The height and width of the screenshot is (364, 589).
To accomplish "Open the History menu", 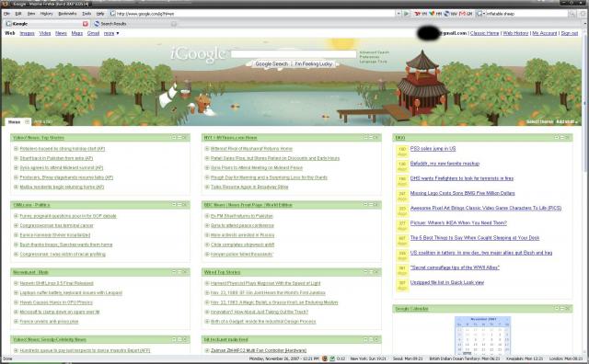I will 47,14.
